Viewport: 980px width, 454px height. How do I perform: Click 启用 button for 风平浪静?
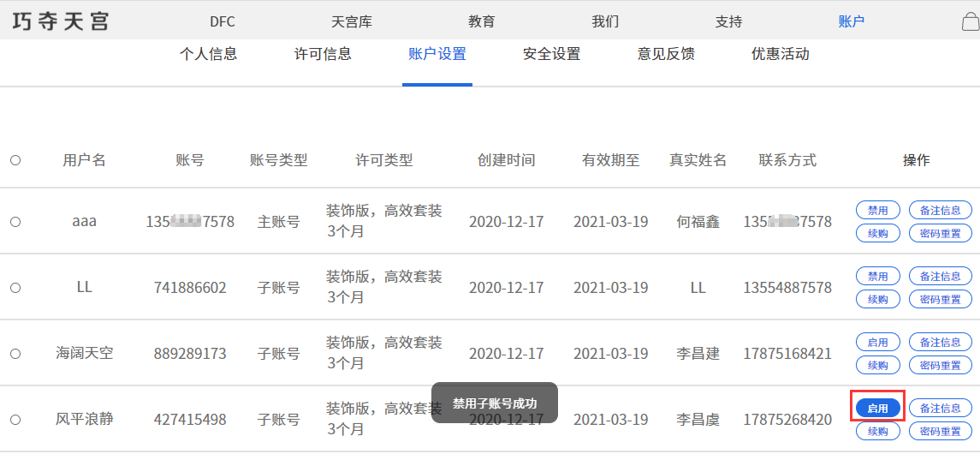[877, 409]
